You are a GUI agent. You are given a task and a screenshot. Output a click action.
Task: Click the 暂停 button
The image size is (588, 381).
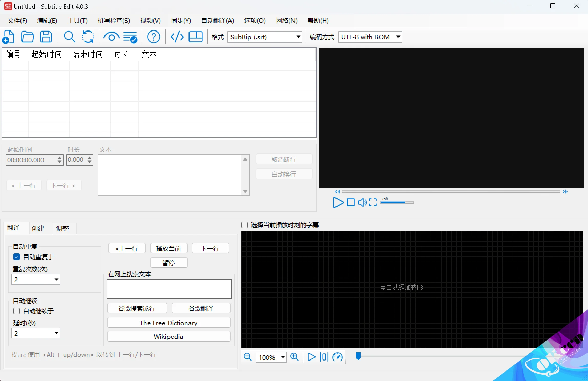[x=169, y=262]
